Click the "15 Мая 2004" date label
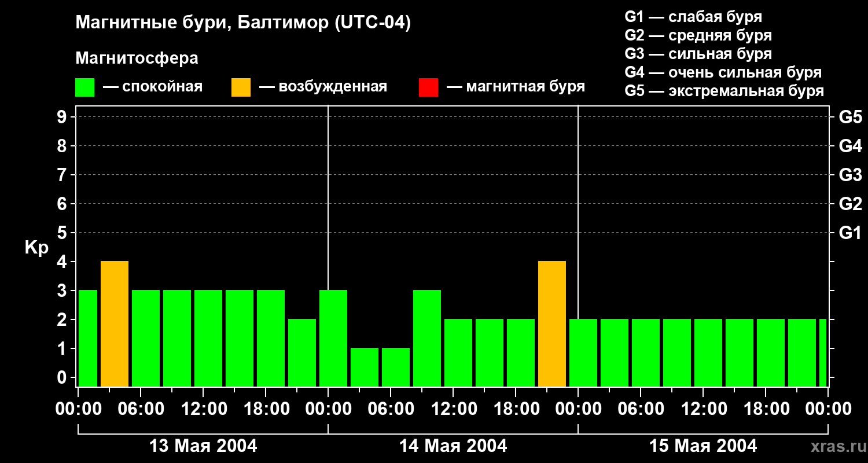Image resolution: width=868 pixels, height=463 pixels. tap(703, 446)
